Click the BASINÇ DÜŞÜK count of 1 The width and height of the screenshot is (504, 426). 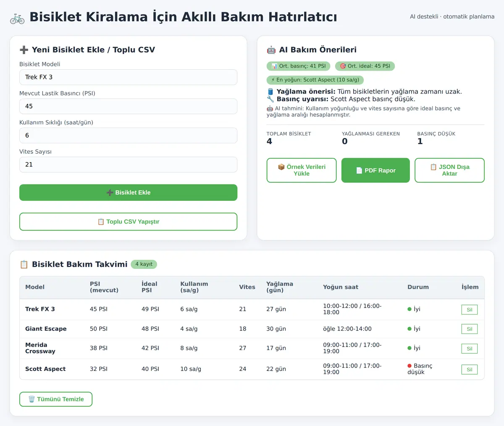[420, 142]
